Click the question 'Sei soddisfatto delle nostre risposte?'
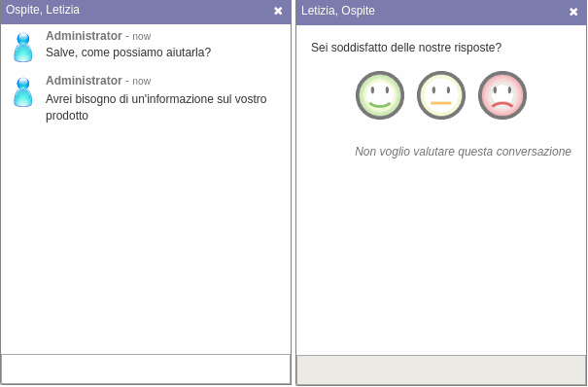 coord(406,48)
